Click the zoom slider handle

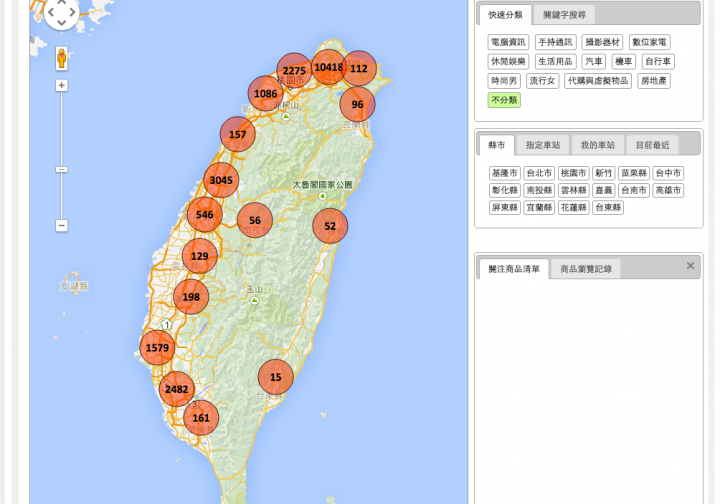tap(62, 170)
